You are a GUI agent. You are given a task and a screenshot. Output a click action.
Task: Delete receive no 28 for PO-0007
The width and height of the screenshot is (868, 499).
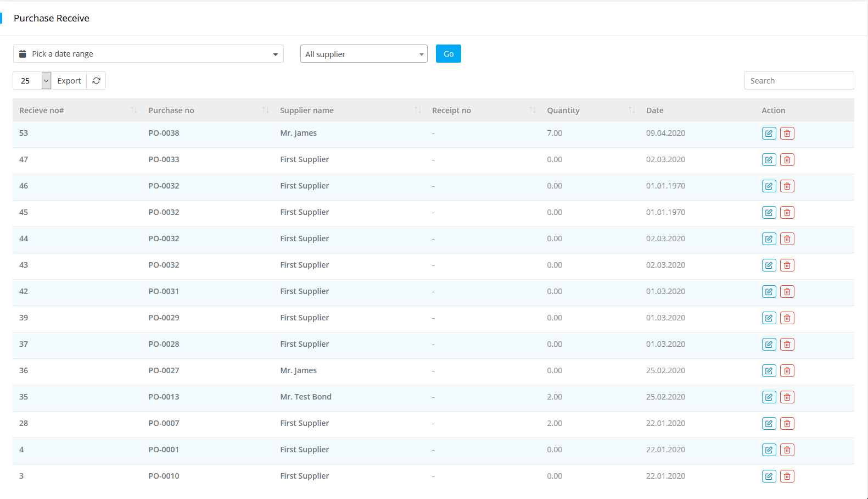(787, 424)
